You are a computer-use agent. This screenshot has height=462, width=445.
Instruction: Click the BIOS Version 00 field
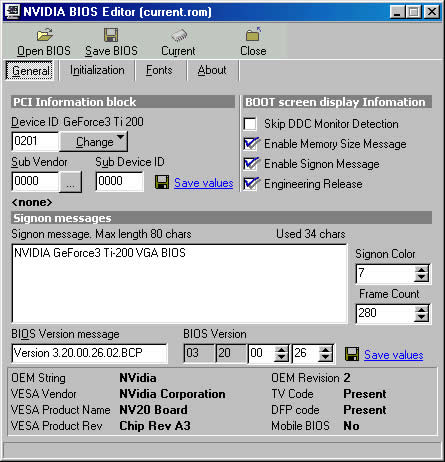(x=261, y=353)
